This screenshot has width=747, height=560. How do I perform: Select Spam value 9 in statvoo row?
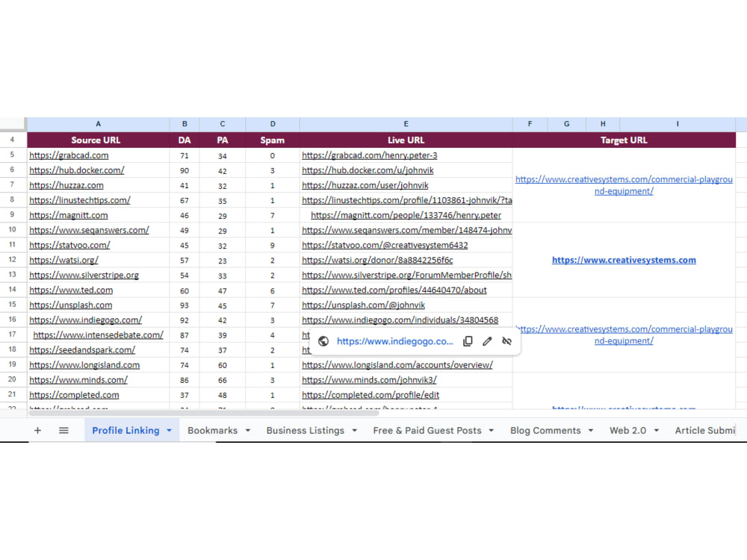tap(273, 245)
